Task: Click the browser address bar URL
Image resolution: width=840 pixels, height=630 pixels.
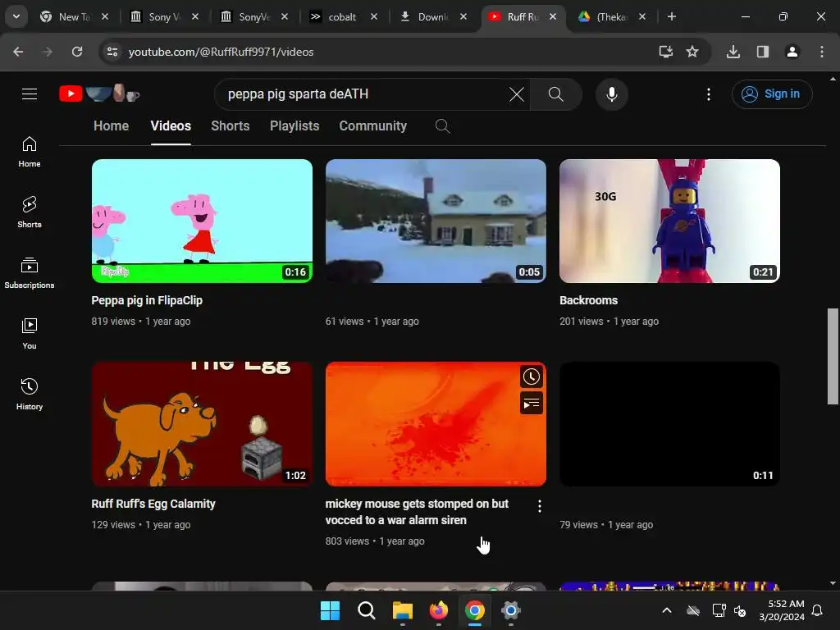Action: click(221, 52)
